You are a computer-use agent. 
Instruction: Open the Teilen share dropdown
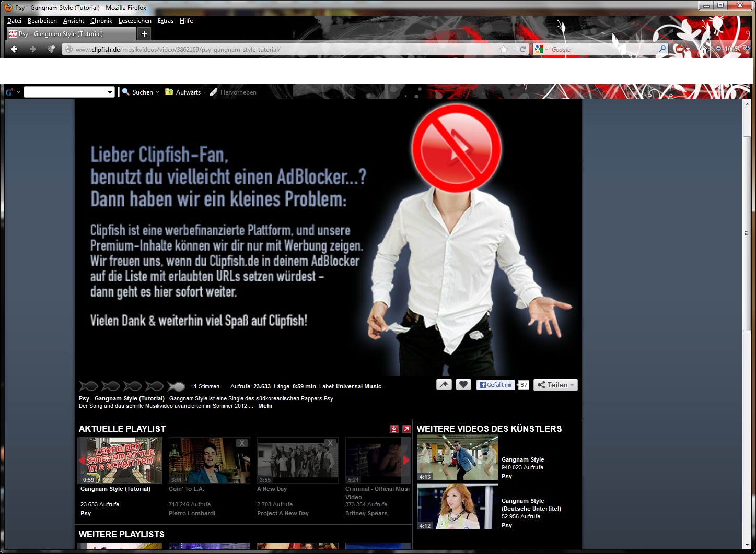tap(555, 385)
